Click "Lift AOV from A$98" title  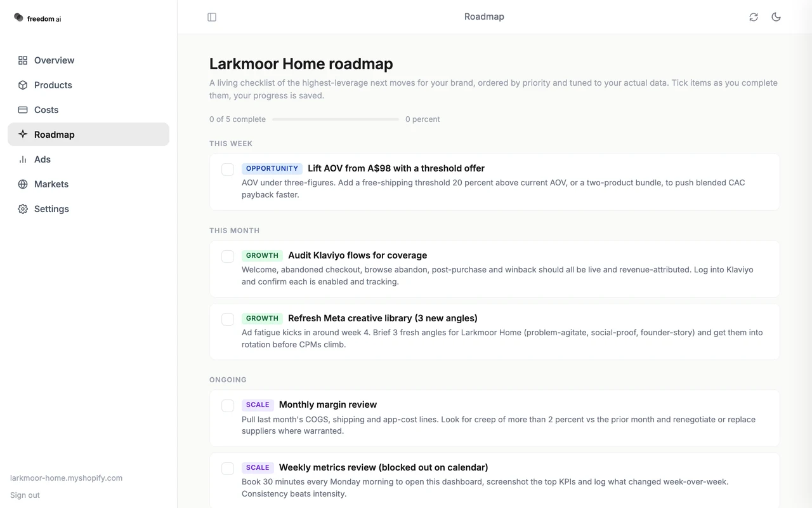396,168
